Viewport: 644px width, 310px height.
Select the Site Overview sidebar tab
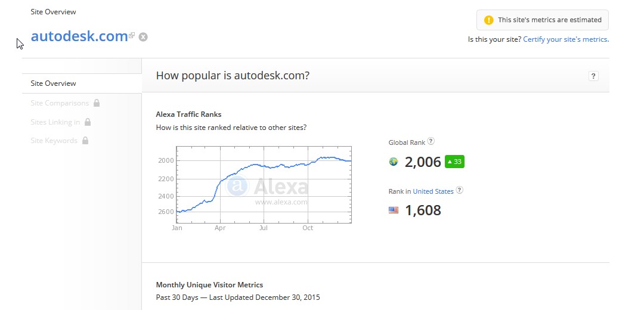54,83
